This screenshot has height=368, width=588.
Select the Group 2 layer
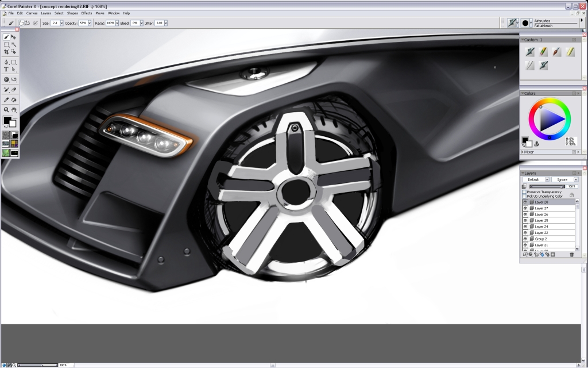(x=541, y=239)
